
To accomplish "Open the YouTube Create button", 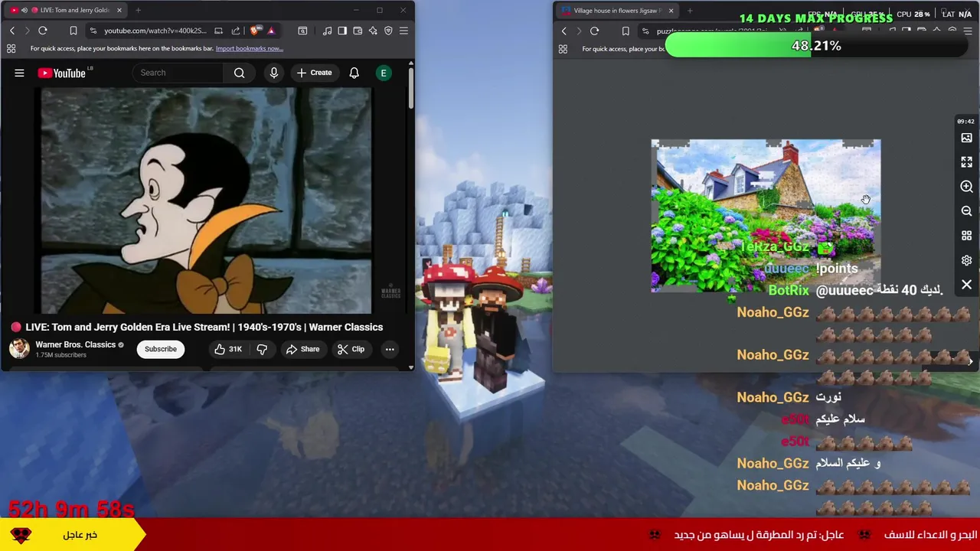I will [x=314, y=73].
